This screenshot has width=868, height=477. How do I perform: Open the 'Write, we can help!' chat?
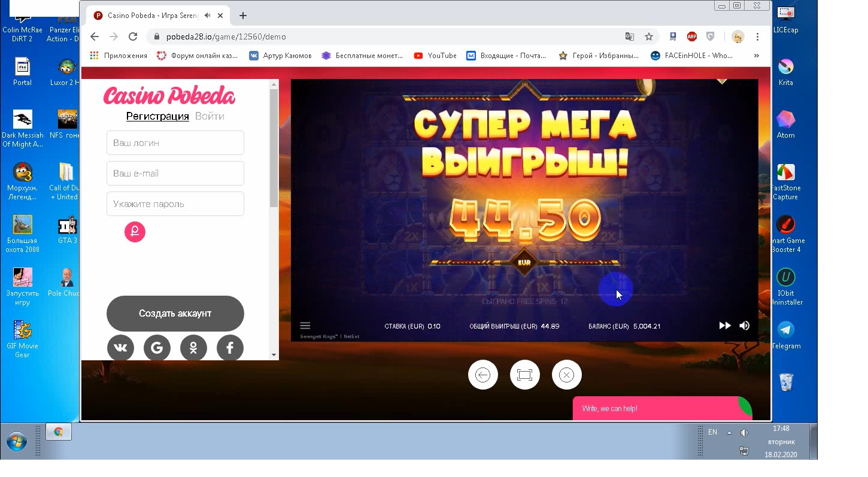click(661, 408)
